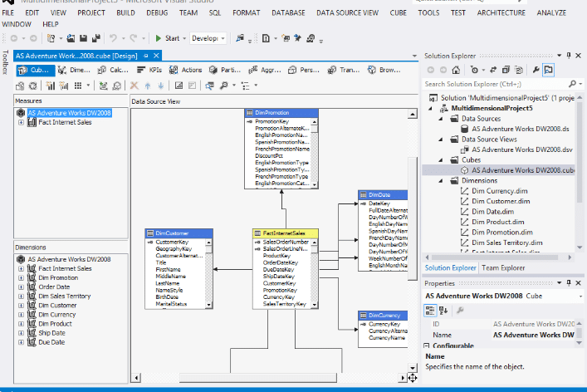Viewport: 587px width, 392px height.
Task: Expand Fact Internet Sales measure group
Action: [20, 122]
